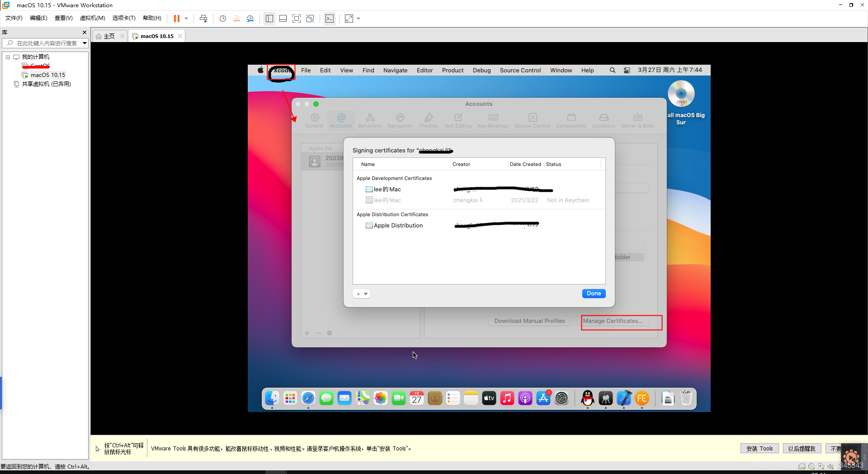
Task: Open Apple TV app in the Dock
Action: [x=489, y=398]
